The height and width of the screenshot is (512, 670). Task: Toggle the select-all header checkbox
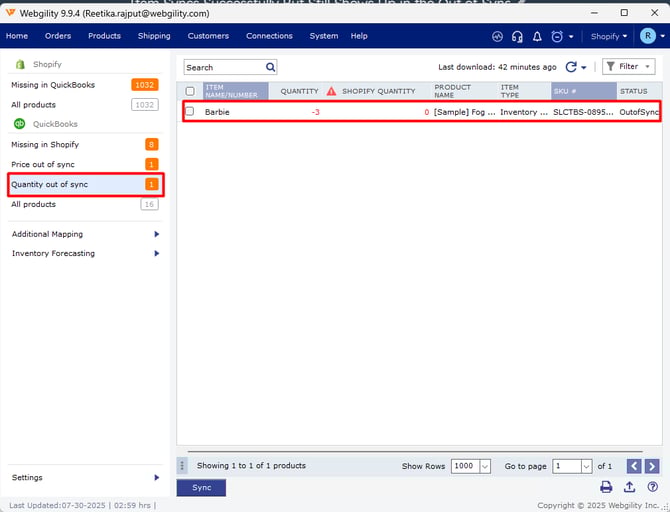point(190,91)
